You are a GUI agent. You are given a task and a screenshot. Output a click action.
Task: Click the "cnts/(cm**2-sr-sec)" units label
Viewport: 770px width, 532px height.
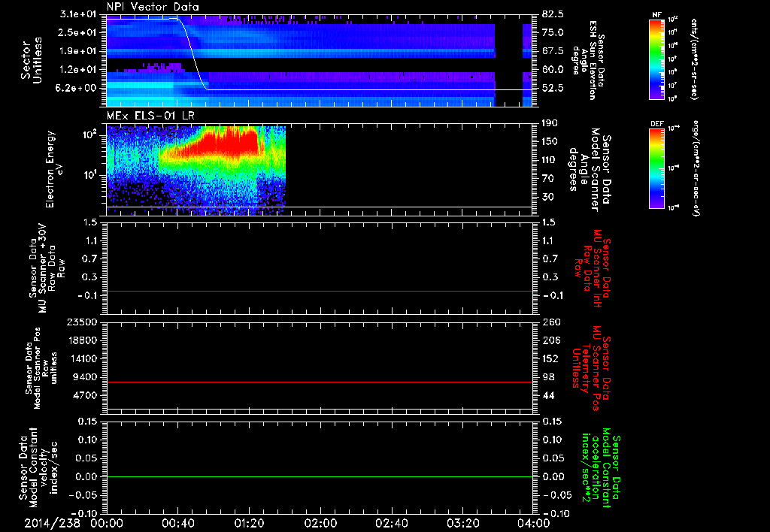pyautogui.click(x=694, y=59)
